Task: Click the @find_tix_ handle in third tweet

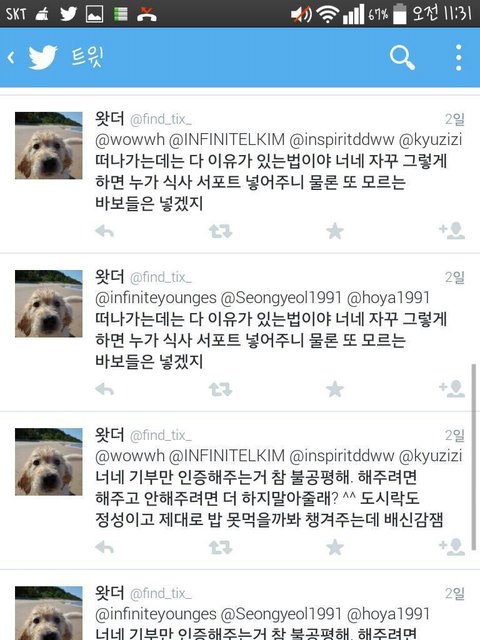Action: click(x=161, y=436)
